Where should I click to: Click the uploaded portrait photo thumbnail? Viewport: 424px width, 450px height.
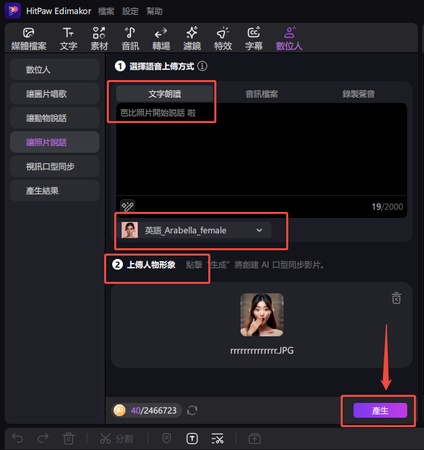pos(262,315)
